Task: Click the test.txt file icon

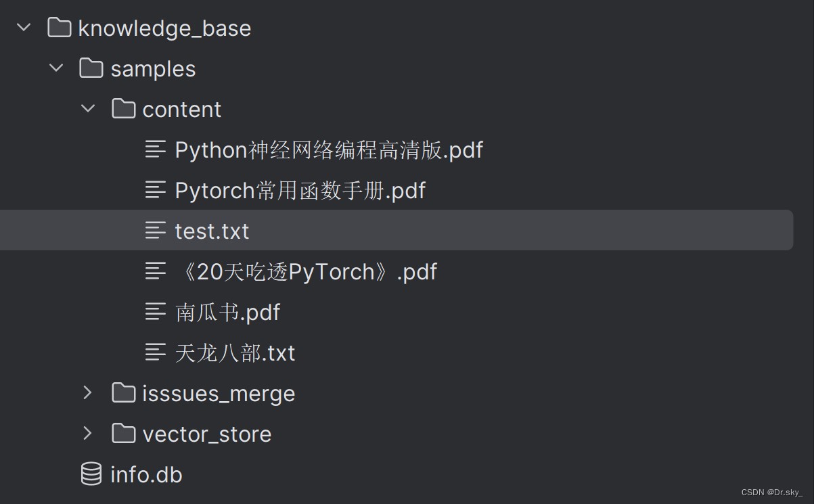Action: 156,231
